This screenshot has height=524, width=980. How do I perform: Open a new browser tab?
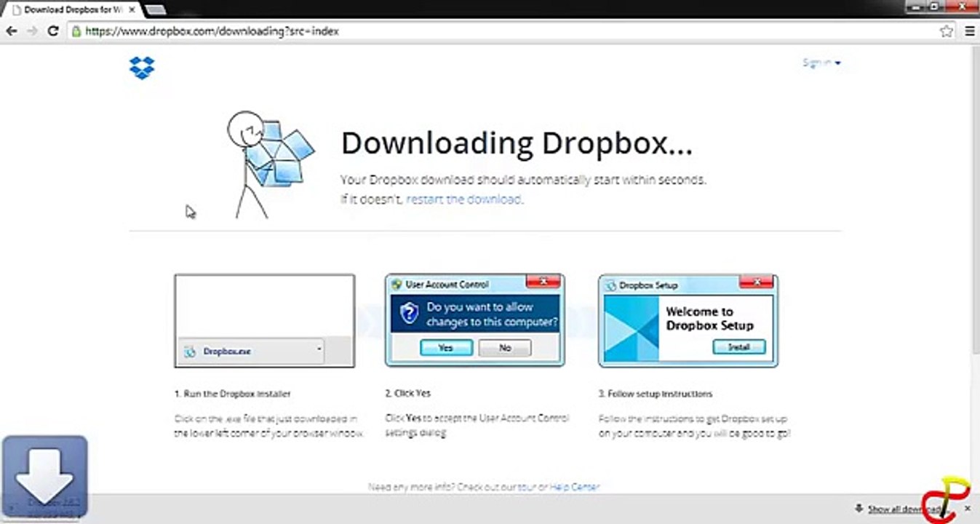(x=156, y=9)
